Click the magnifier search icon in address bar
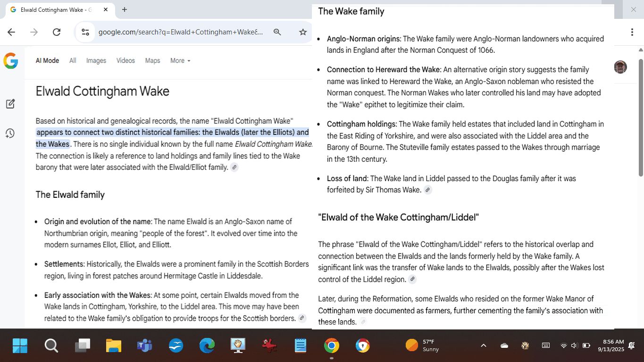The height and width of the screenshot is (362, 644). tap(277, 32)
